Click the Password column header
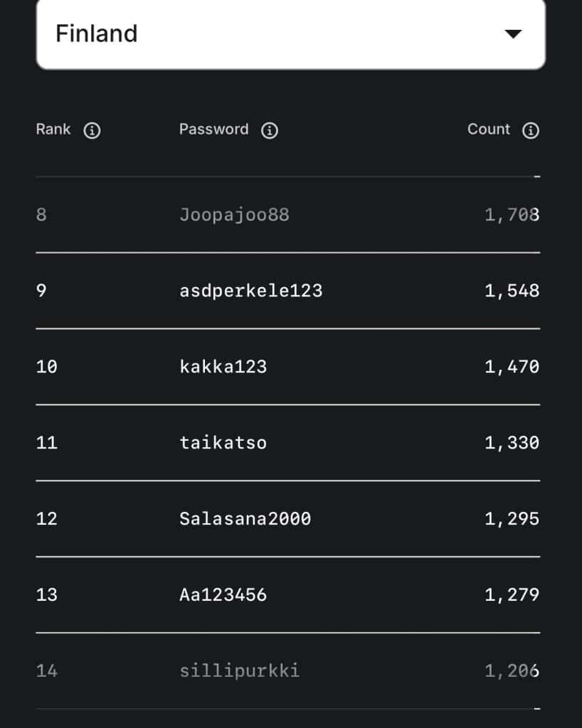The width and height of the screenshot is (582, 728). coord(213,129)
